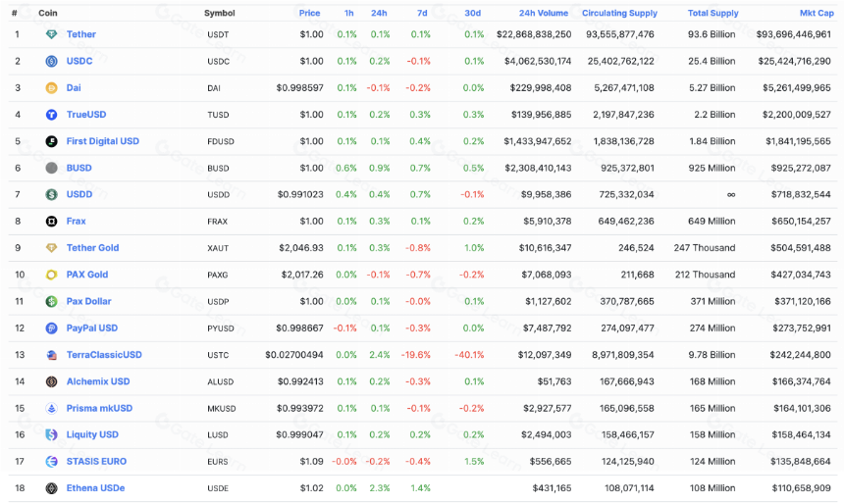This screenshot has height=504, width=844.
Task: Click USDC 24h volume $4,062,530,174
Action: 538,62
